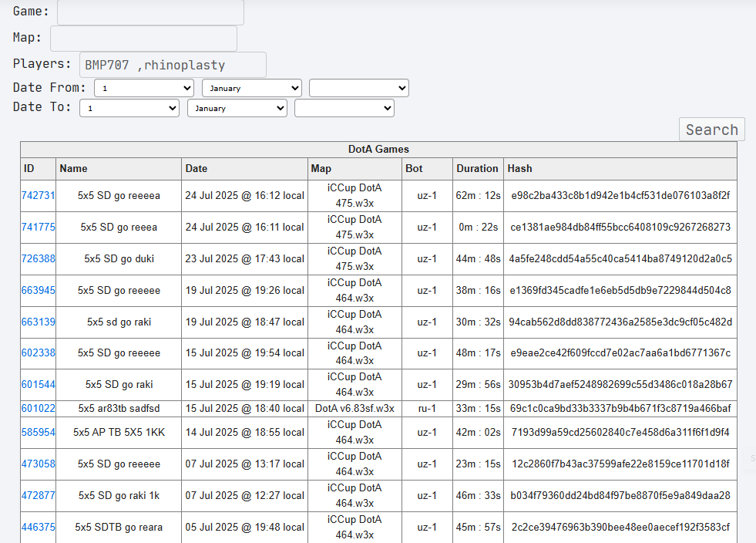Open game ID 663139
Image resolution: width=756 pixels, height=543 pixels.
38,322
